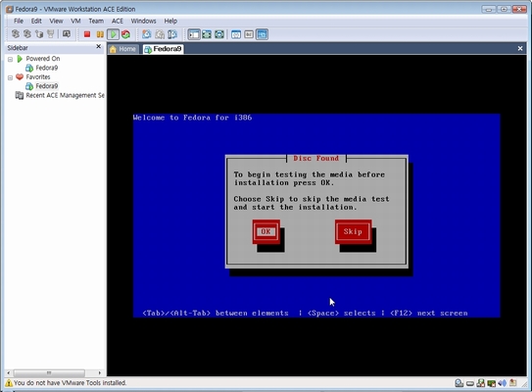Close the Sidebar panel

[x=98, y=47]
